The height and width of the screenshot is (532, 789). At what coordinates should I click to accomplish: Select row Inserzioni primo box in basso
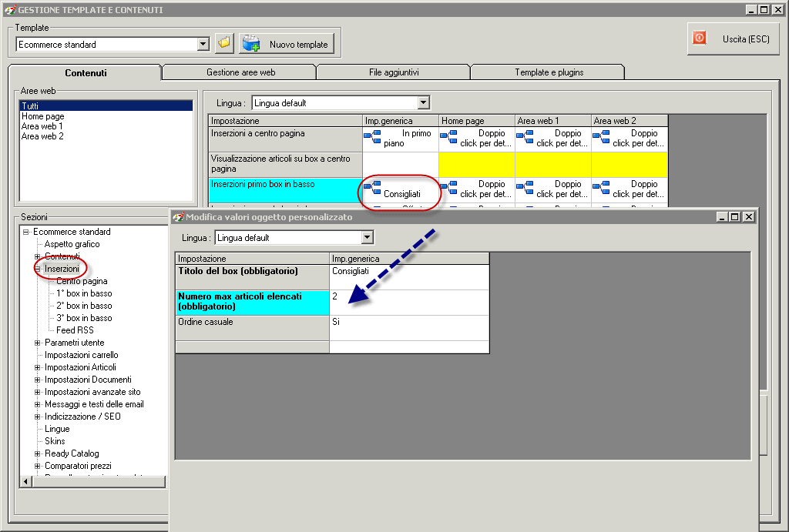pos(285,190)
